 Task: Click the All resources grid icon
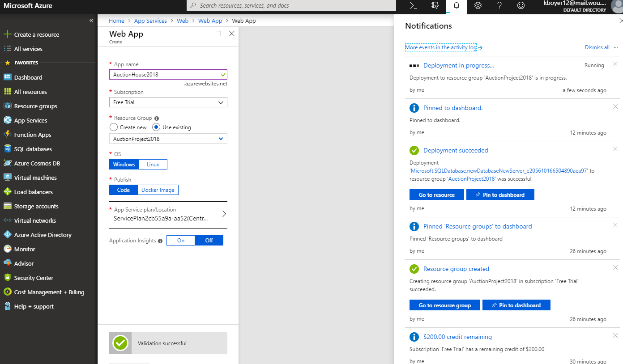coord(7,92)
